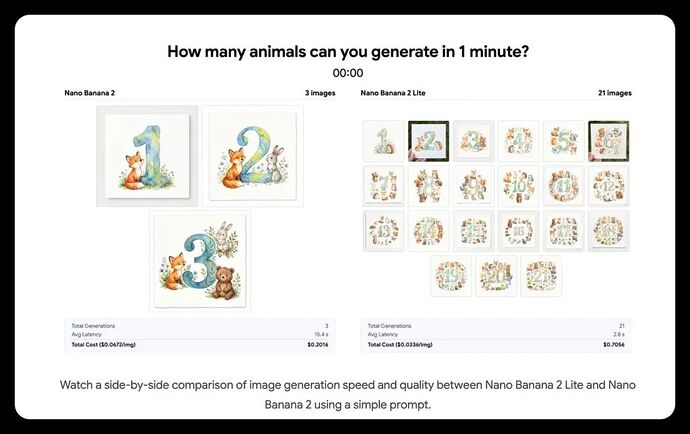Select the Lite thumbnail numbered 13
The width and height of the screenshot is (690, 434).
[x=383, y=231]
